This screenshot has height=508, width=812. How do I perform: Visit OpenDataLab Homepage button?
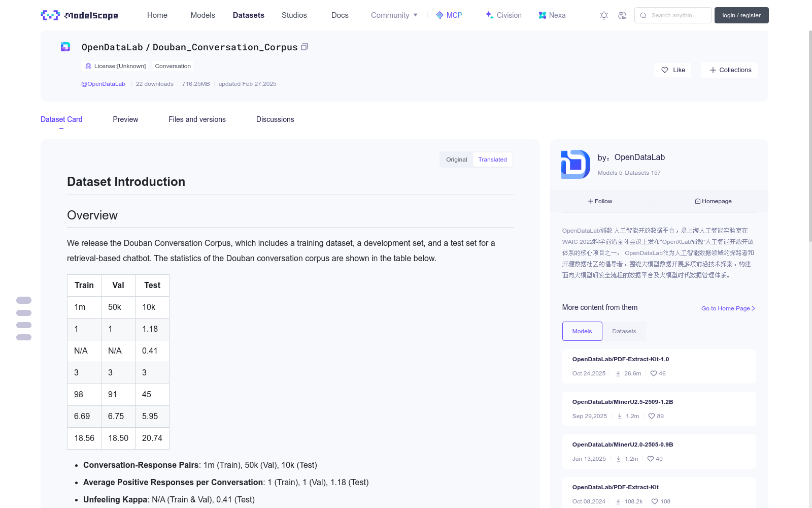(713, 201)
